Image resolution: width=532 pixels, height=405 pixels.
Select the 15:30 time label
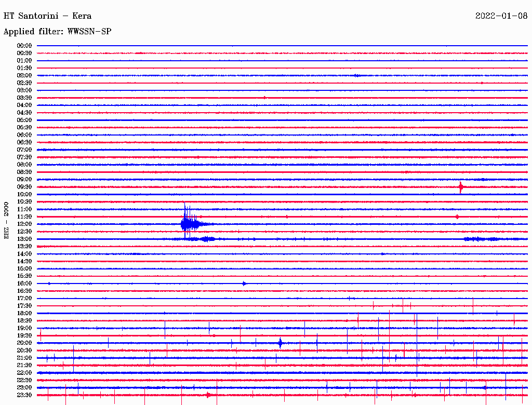[x=24, y=276]
